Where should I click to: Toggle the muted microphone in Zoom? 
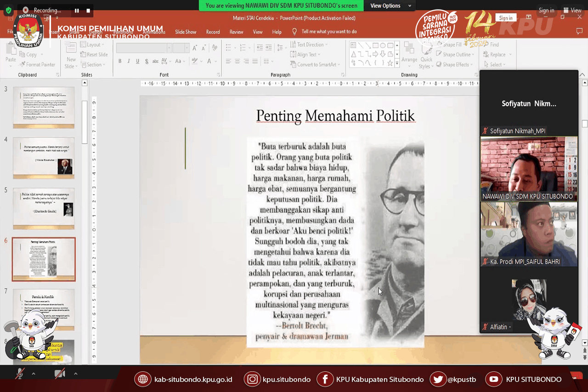[x=19, y=374]
